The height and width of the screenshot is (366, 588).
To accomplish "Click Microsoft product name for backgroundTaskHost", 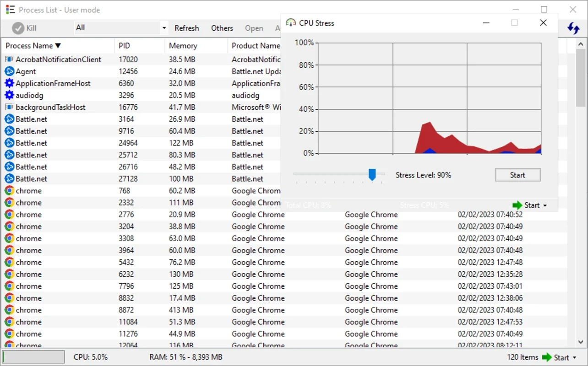I will 256,107.
